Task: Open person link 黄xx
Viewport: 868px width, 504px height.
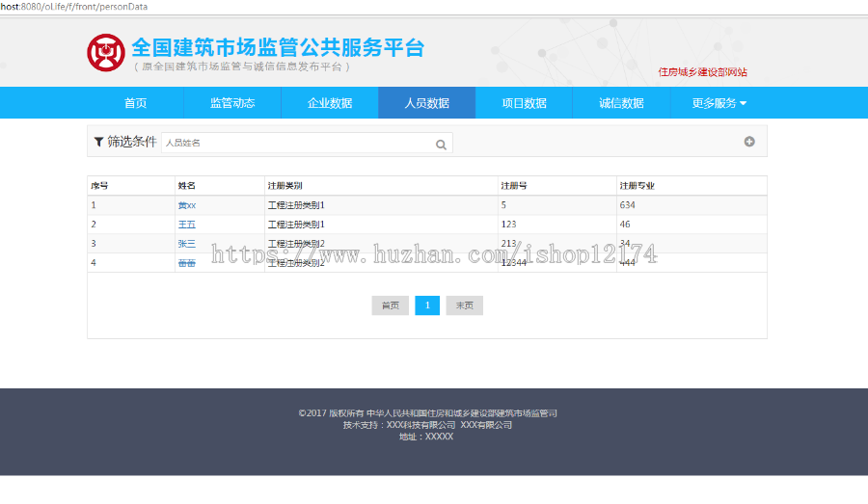Action: coord(186,205)
